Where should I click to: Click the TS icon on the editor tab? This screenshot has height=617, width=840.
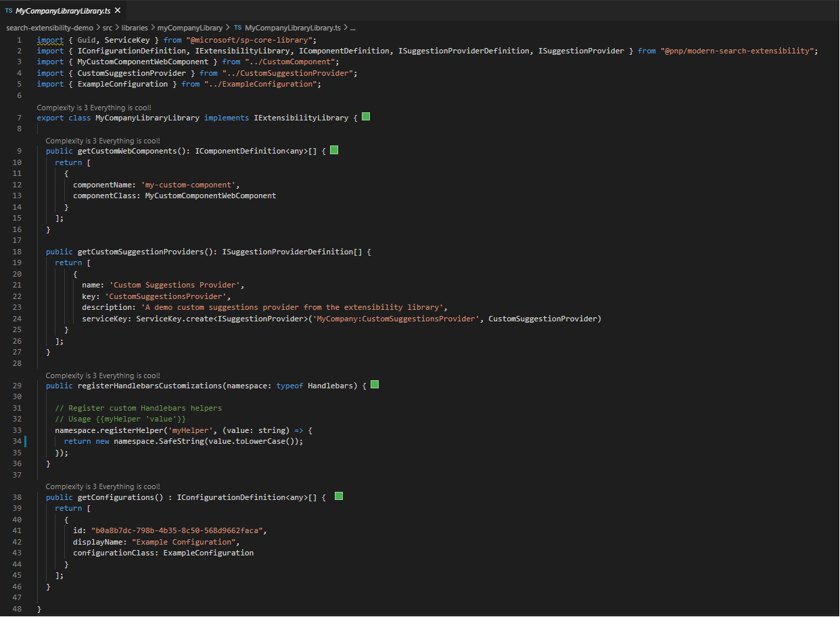[9, 10]
